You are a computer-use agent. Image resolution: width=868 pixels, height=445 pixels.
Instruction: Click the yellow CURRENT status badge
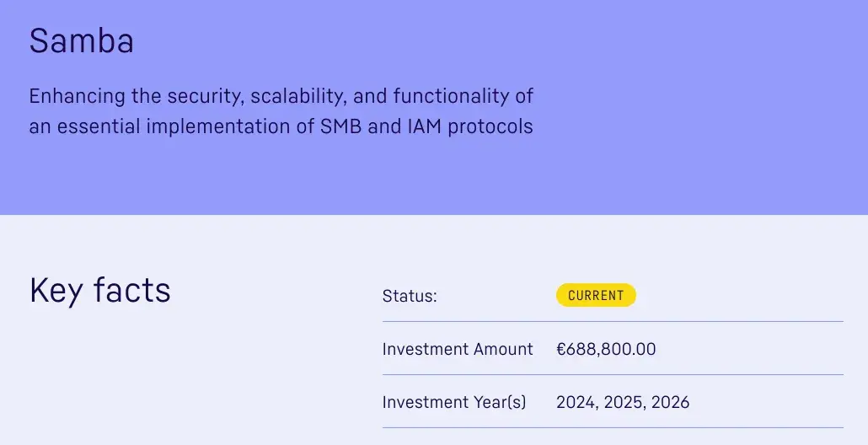click(596, 296)
